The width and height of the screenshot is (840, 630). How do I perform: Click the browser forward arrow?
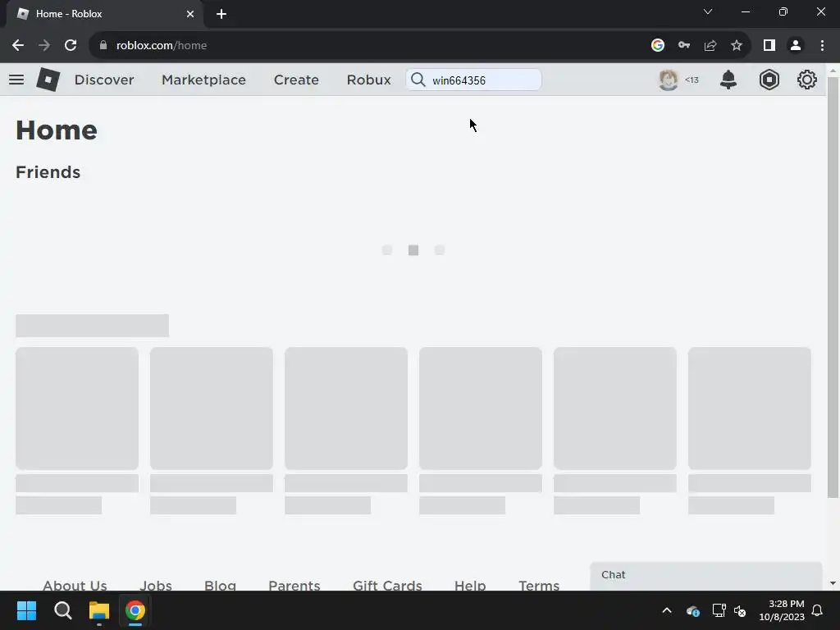[x=44, y=46]
